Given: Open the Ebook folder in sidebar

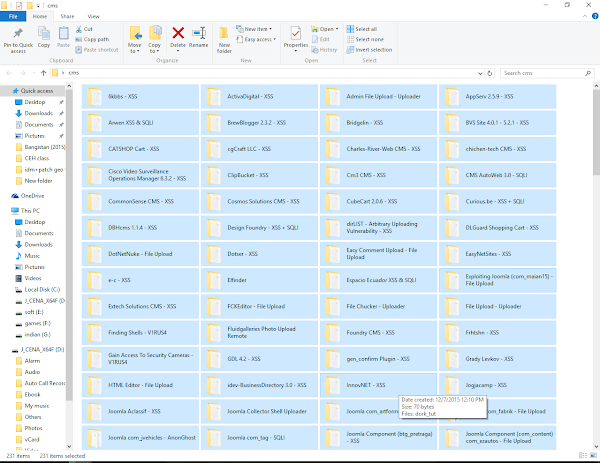Looking at the screenshot, I should tap(32, 395).
